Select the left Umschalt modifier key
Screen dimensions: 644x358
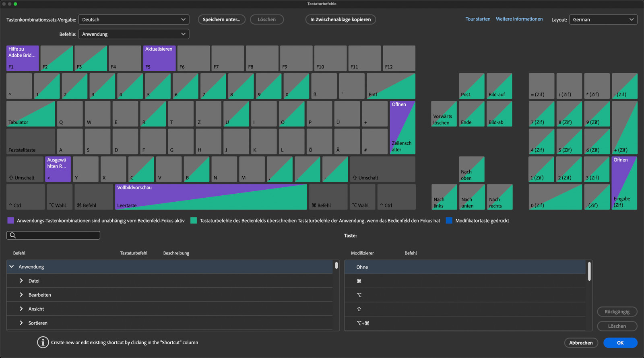[x=25, y=170]
